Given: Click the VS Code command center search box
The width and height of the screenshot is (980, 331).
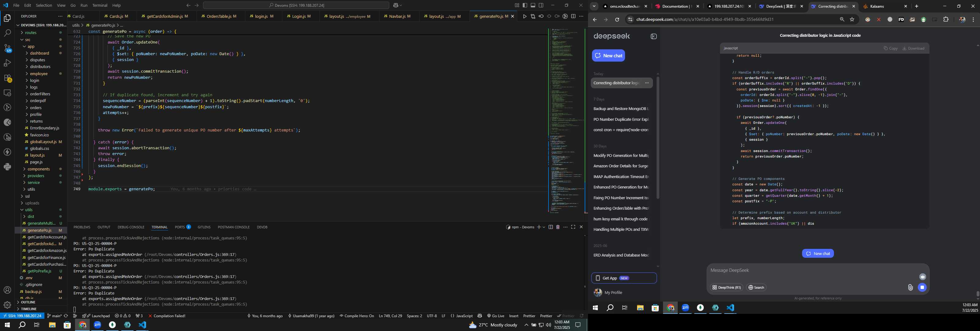Looking at the screenshot, I should click(x=296, y=5).
